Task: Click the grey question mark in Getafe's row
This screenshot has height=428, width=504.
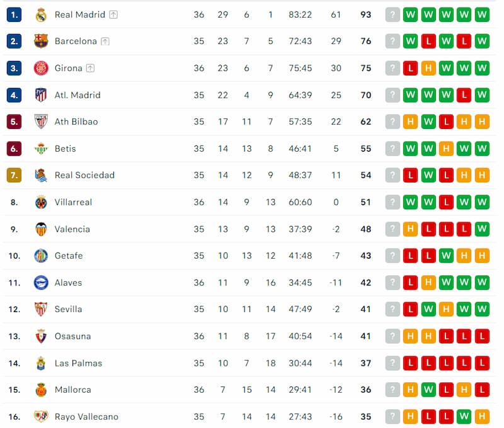Action: tap(392, 256)
